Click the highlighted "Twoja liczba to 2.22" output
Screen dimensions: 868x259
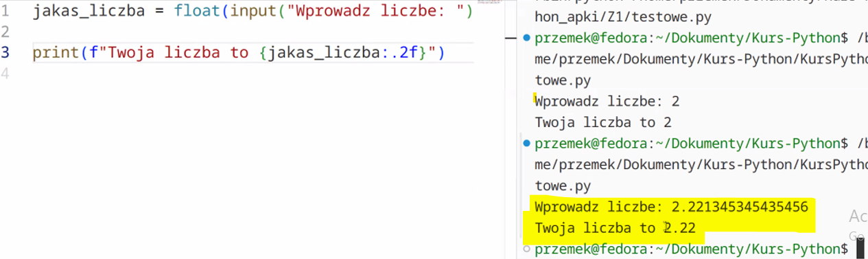[x=616, y=228]
